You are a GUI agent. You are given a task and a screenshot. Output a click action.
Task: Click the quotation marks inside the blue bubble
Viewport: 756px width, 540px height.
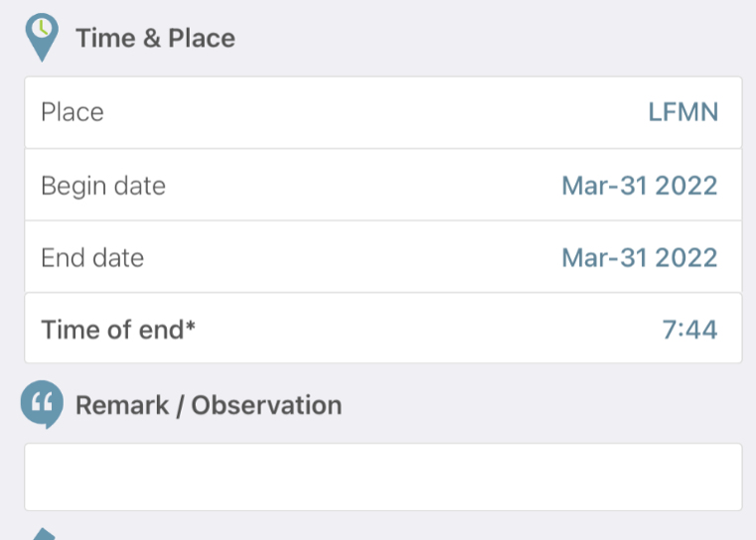(x=42, y=402)
